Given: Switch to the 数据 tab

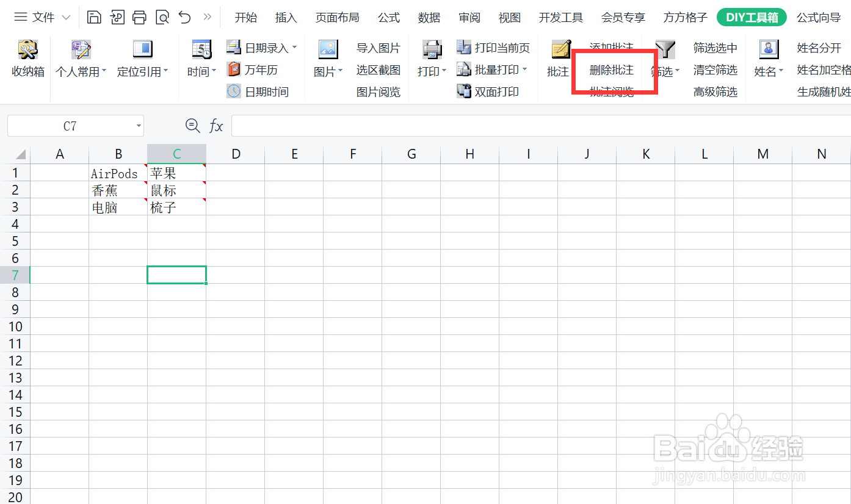Looking at the screenshot, I should 429,18.
